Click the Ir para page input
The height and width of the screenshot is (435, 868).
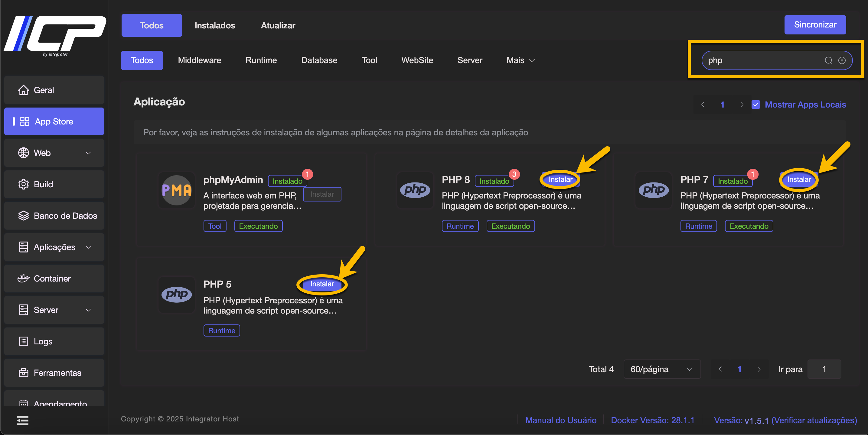coord(824,369)
